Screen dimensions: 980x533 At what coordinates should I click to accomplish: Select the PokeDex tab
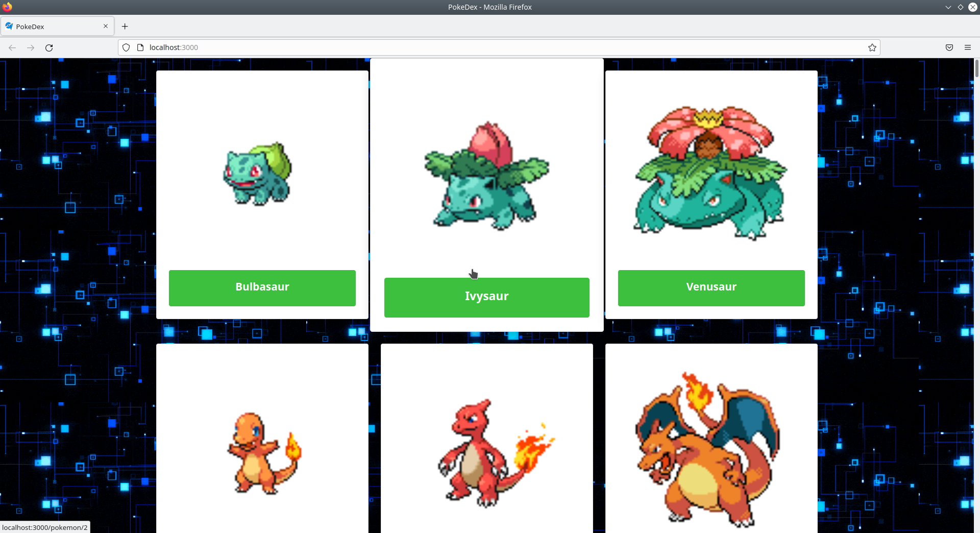click(x=57, y=26)
